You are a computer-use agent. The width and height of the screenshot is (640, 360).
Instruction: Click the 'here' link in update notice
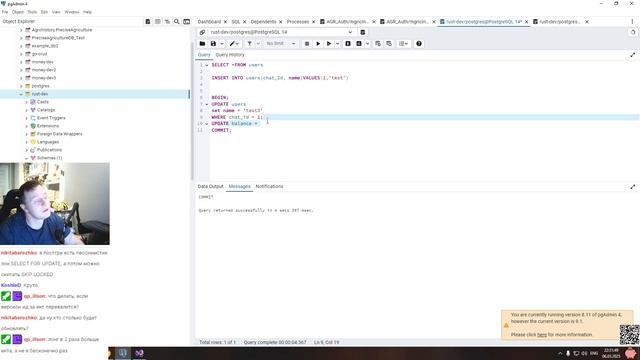coord(542,335)
